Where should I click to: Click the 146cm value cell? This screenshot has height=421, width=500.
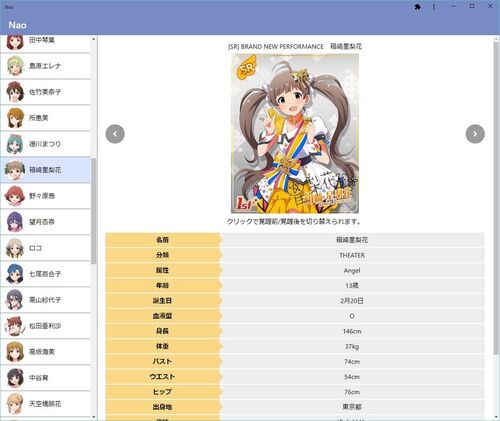(x=352, y=331)
